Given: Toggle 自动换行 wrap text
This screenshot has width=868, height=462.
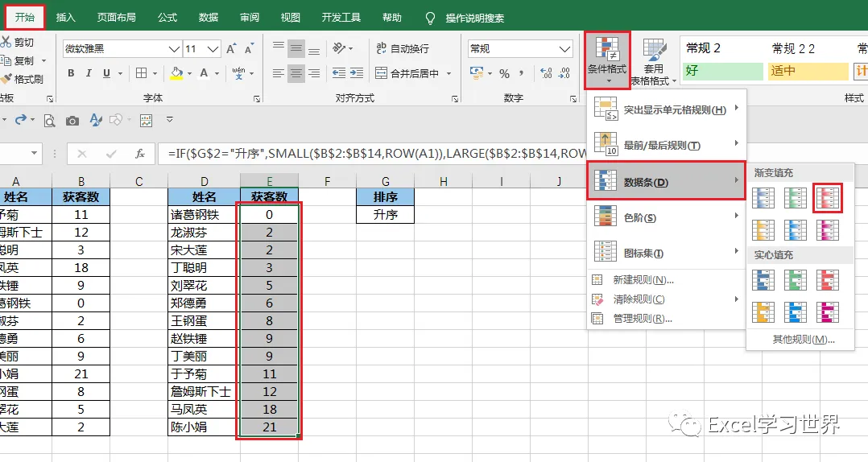Looking at the screenshot, I should [403, 48].
